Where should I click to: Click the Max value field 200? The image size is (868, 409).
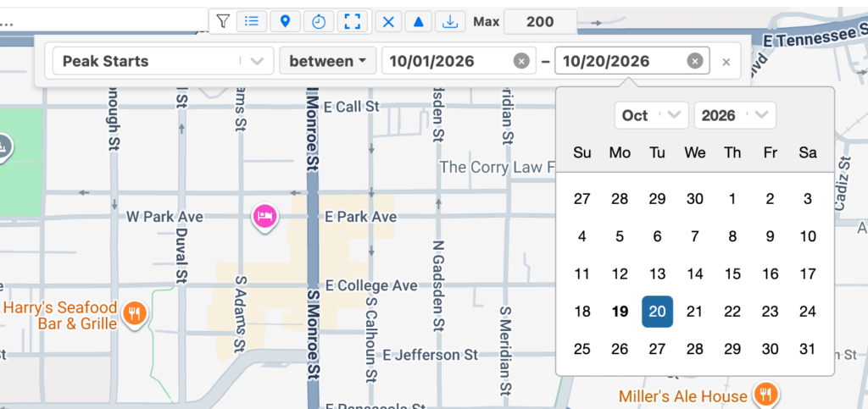pyautogui.click(x=540, y=22)
